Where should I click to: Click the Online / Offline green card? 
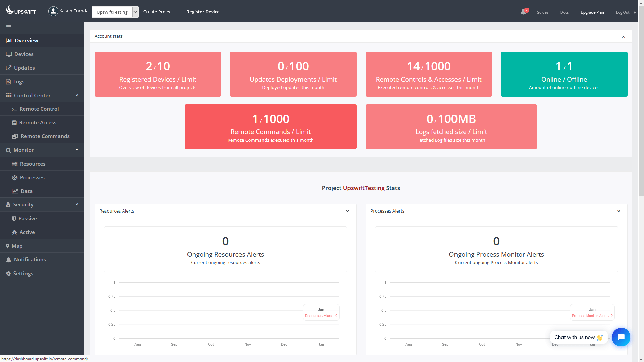coord(564,74)
